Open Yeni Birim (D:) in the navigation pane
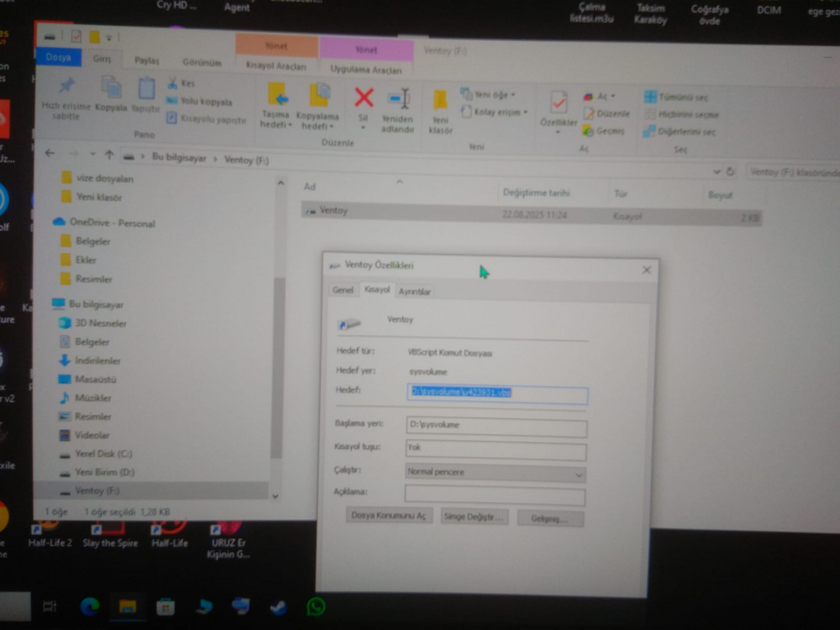 coord(97,473)
